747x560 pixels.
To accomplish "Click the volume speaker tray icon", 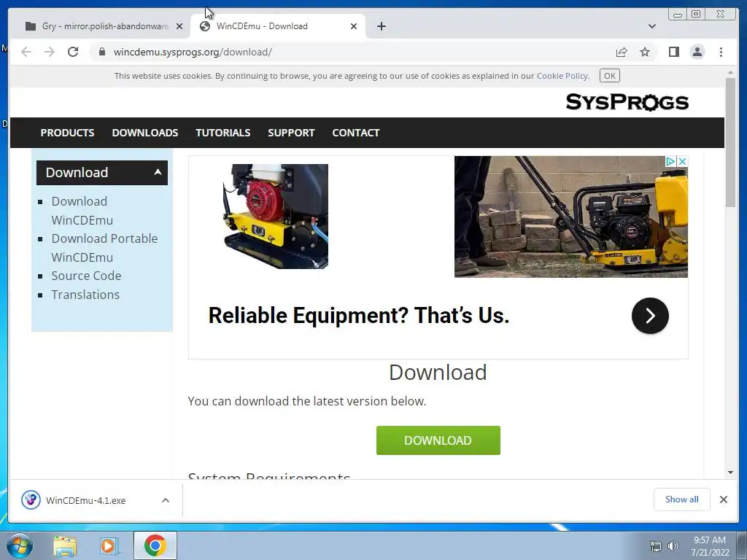I will 673,546.
